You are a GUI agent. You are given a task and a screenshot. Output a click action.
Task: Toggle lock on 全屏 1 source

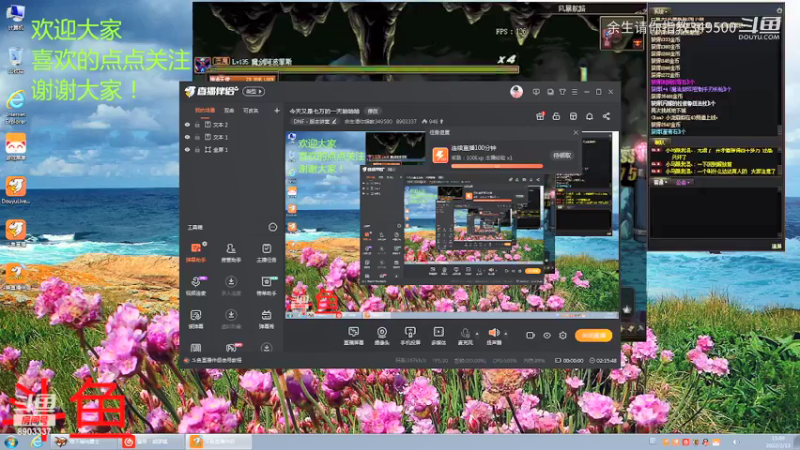(197, 150)
